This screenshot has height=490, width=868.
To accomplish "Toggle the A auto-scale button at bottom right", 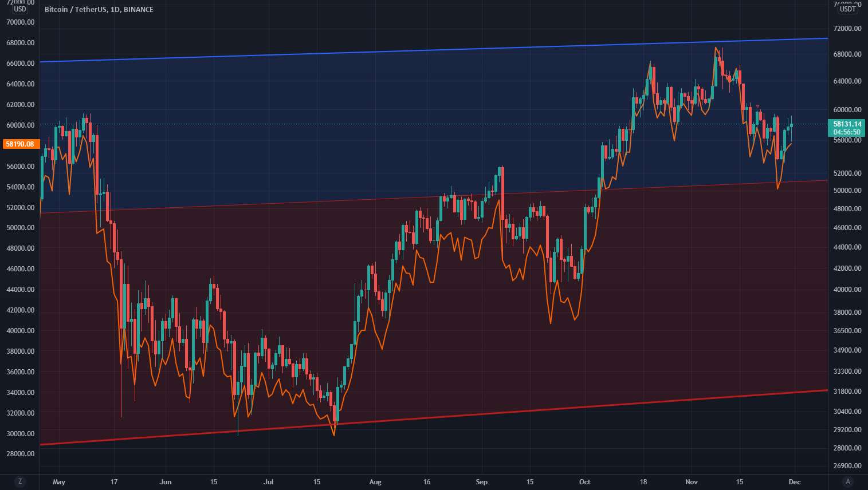I will tap(847, 481).
